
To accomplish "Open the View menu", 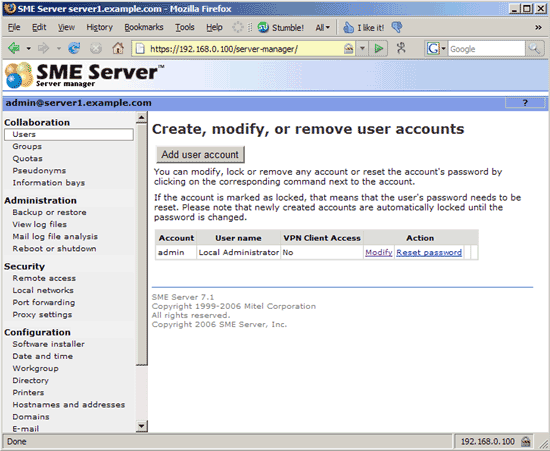I will (x=66, y=27).
